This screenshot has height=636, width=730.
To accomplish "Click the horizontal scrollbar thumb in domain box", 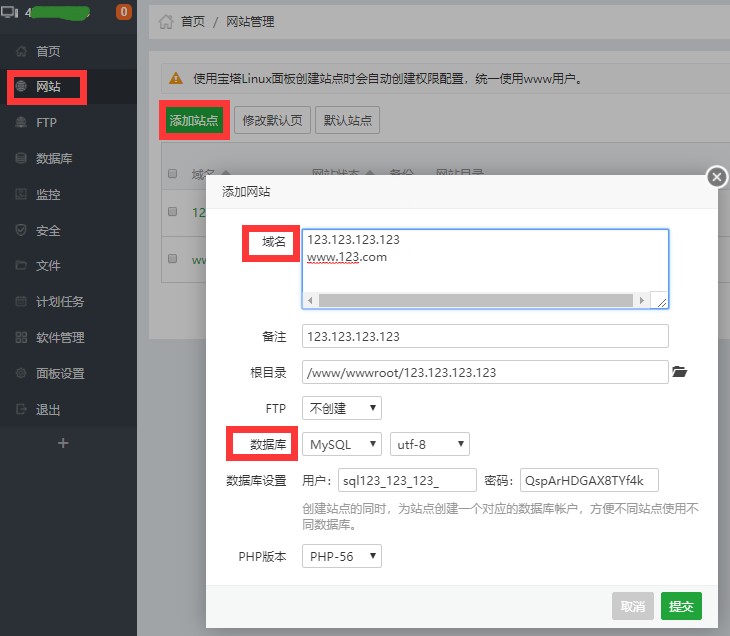I will click(475, 300).
